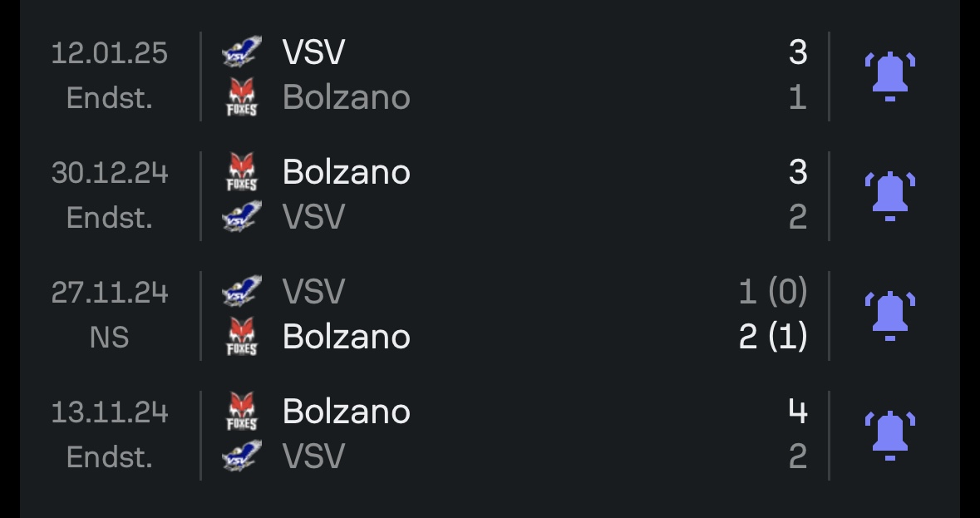Click the 12.01.25 match date
Screen dimensions: 980x518
click(110, 53)
